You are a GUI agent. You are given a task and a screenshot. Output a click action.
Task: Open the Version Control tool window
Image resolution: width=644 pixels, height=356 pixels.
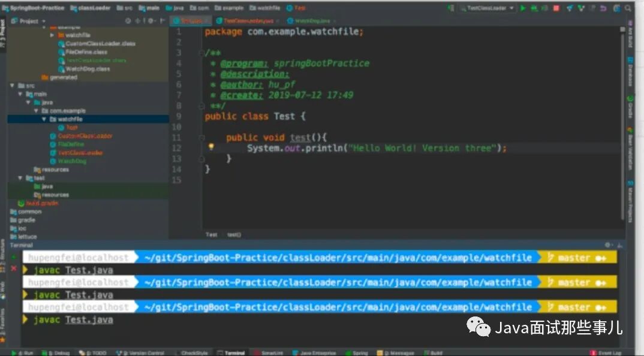140,353
